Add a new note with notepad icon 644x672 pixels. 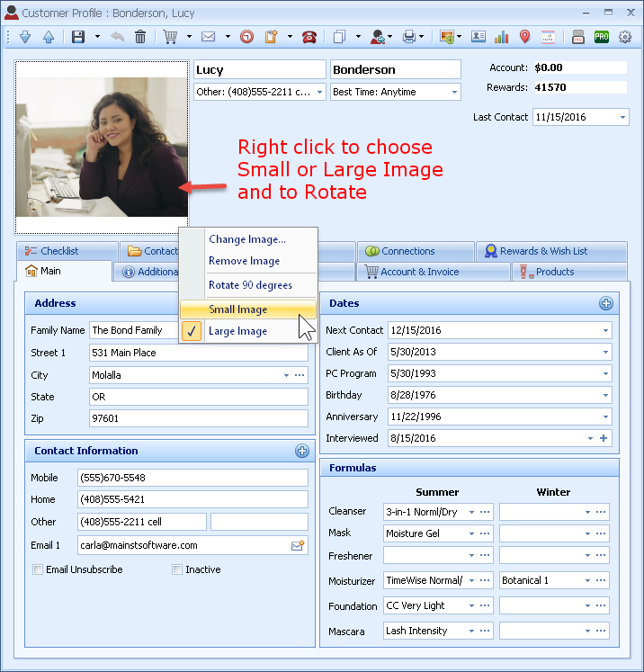pyautogui.click(x=271, y=37)
